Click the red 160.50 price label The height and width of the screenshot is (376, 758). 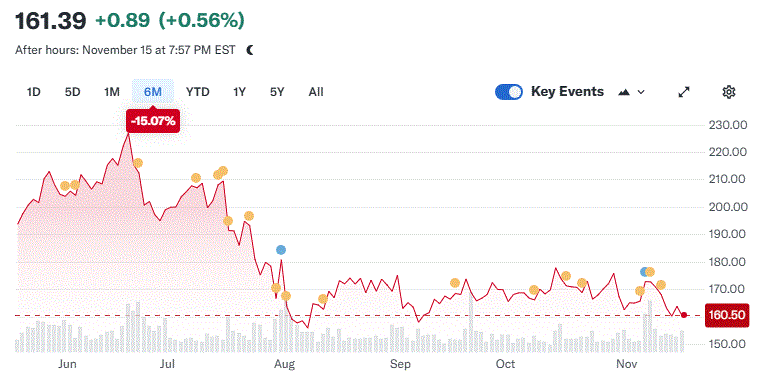727,315
